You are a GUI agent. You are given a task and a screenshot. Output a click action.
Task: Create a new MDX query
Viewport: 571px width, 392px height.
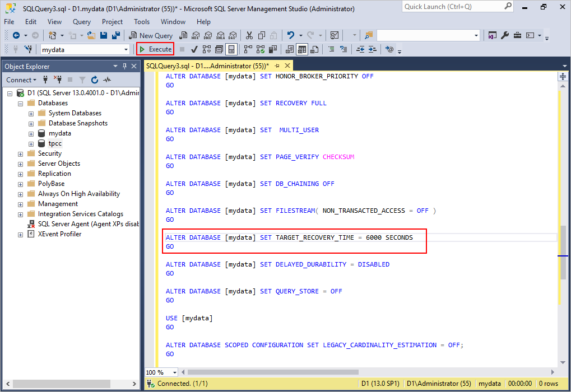(x=195, y=35)
